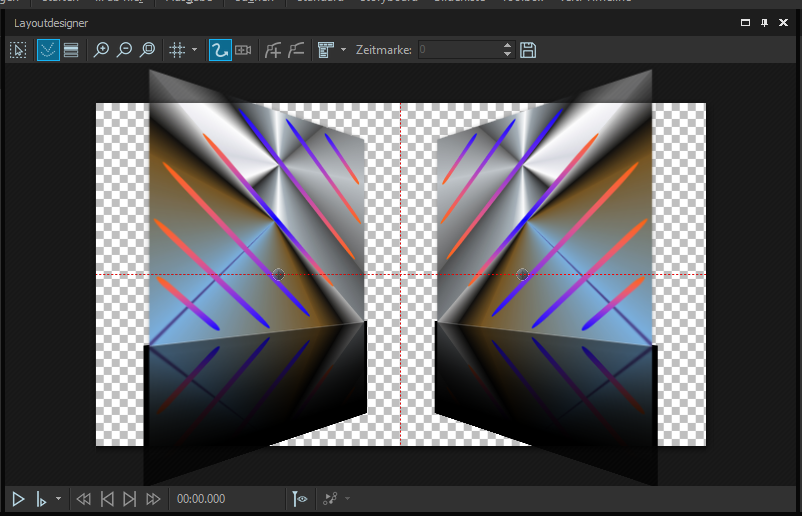Image resolution: width=802 pixels, height=516 pixels.
Task: Jump to the next keyframe
Action: coord(129,498)
